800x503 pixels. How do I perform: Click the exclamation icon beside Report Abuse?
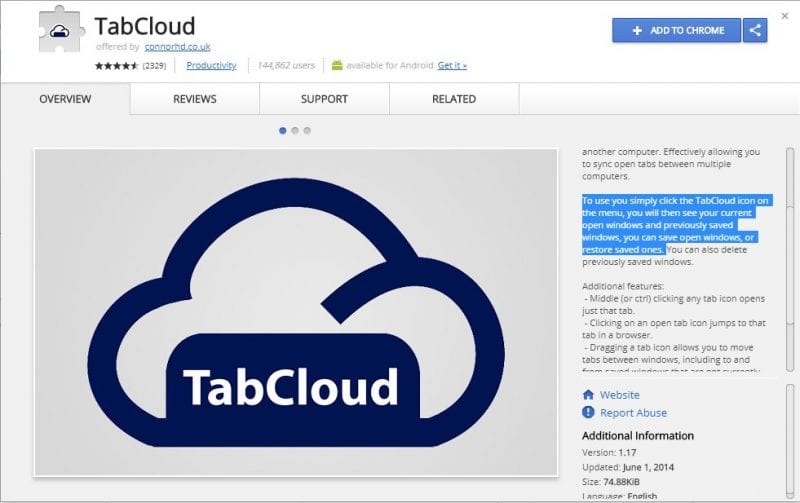pyautogui.click(x=588, y=412)
